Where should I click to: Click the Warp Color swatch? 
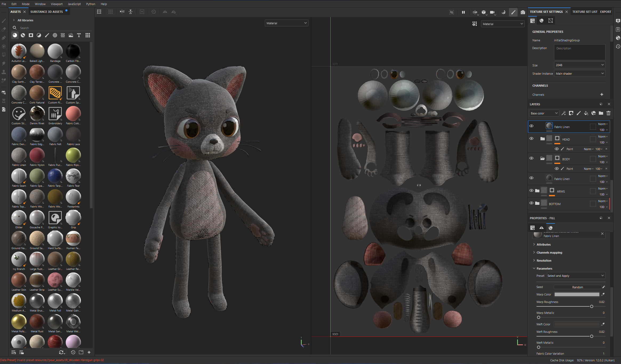577,294
